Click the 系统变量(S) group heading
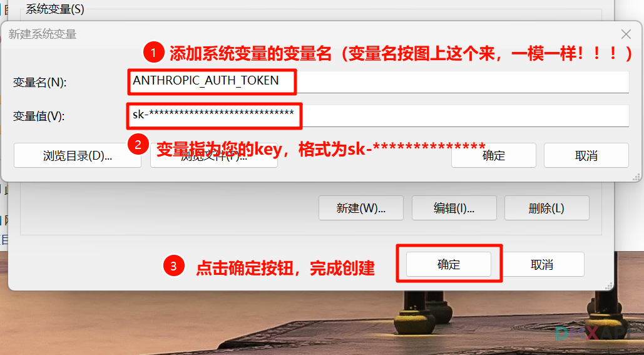The height and width of the screenshot is (355, 644). pos(55,9)
